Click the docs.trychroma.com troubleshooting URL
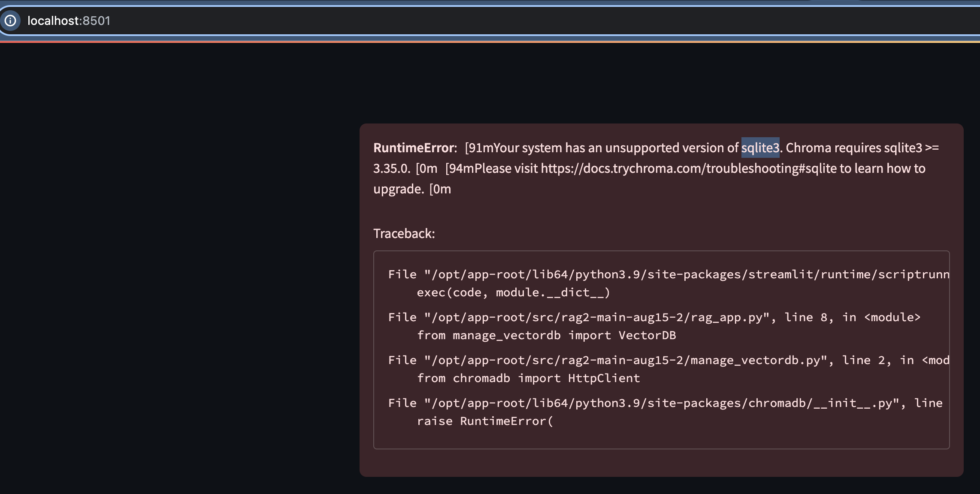 pyautogui.click(x=688, y=169)
